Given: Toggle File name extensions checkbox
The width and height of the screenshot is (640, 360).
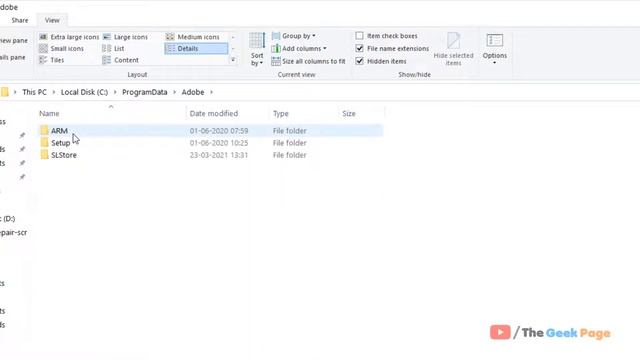Looking at the screenshot, I should [x=359, y=49].
